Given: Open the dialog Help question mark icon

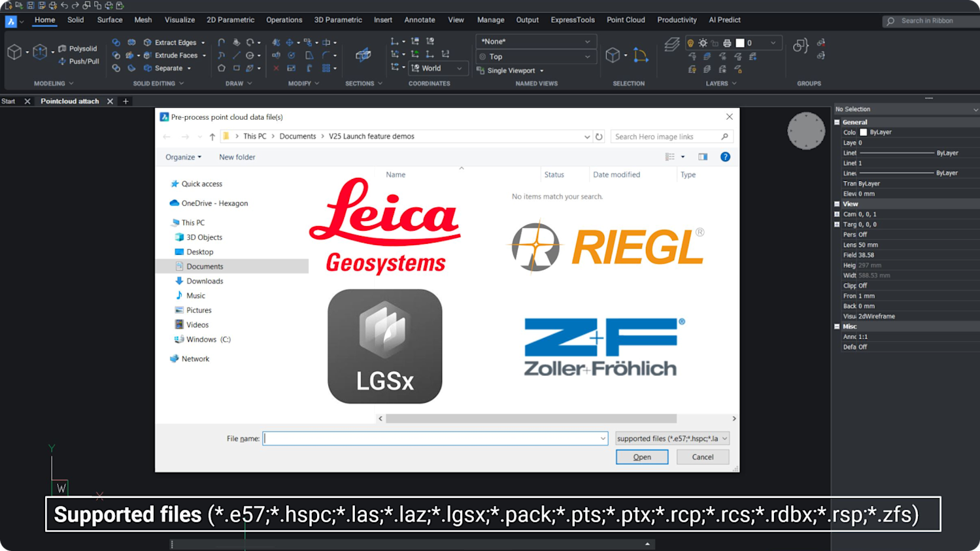Looking at the screenshot, I should [x=725, y=156].
